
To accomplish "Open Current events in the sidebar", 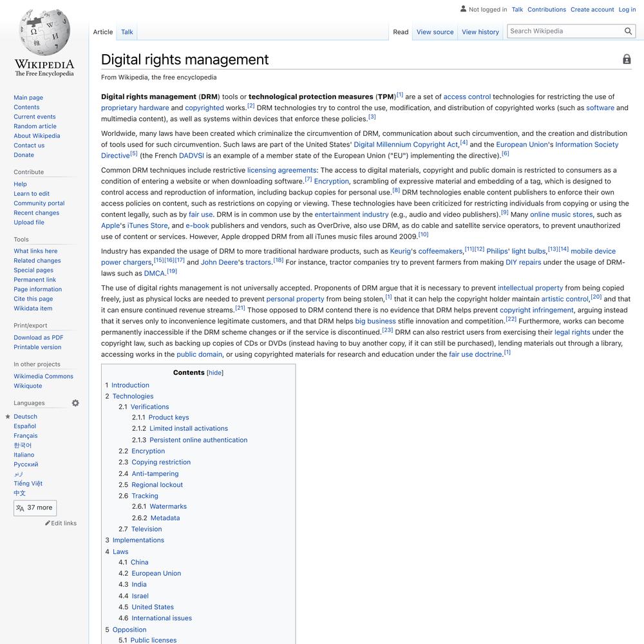I will pyautogui.click(x=35, y=117).
